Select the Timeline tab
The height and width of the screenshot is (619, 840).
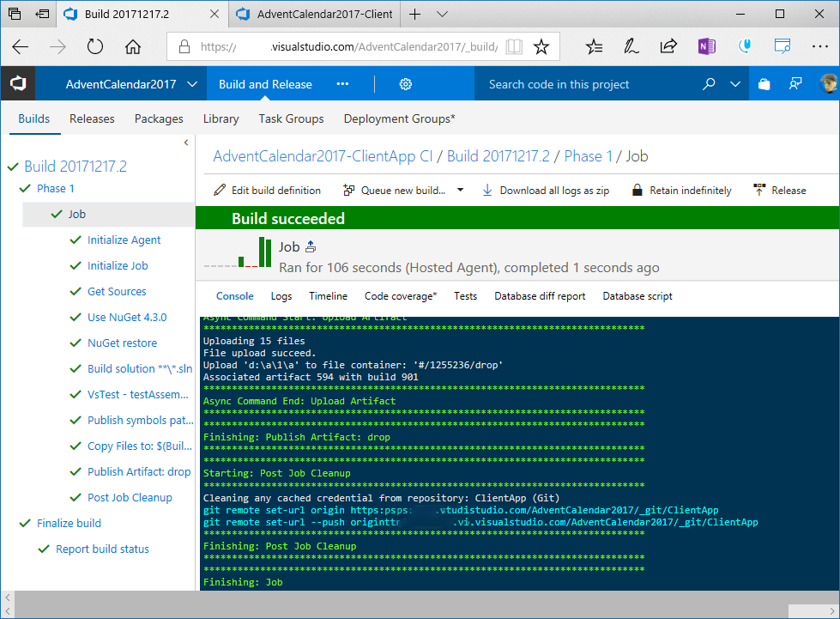tap(328, 296)
